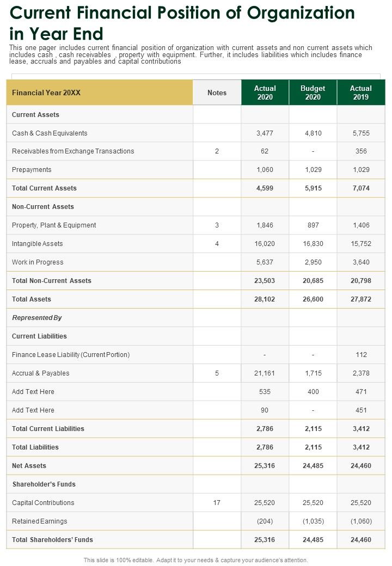
Task: Click the "Total Shareholders' Funds" label
Action: point(52,540)
